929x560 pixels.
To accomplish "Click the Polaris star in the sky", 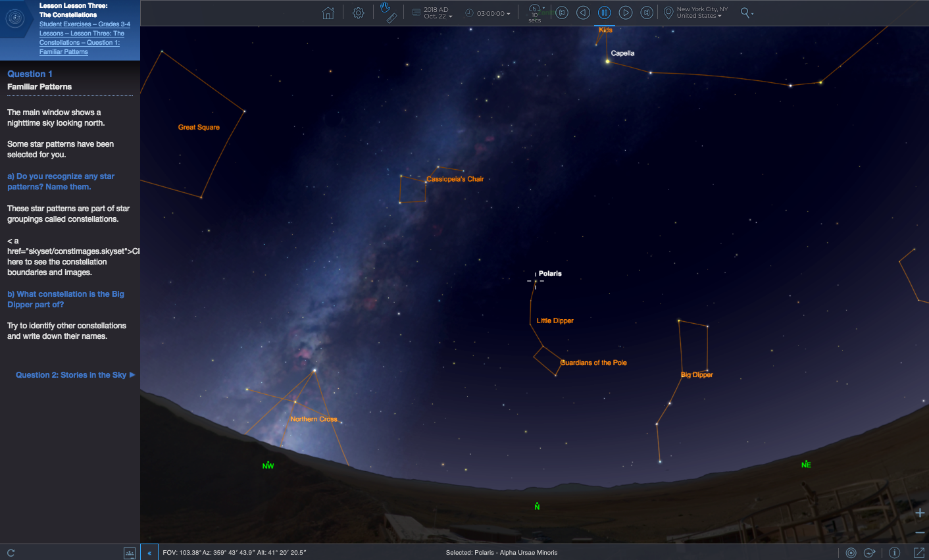I will pyautogui.click(x=536, y=282).
